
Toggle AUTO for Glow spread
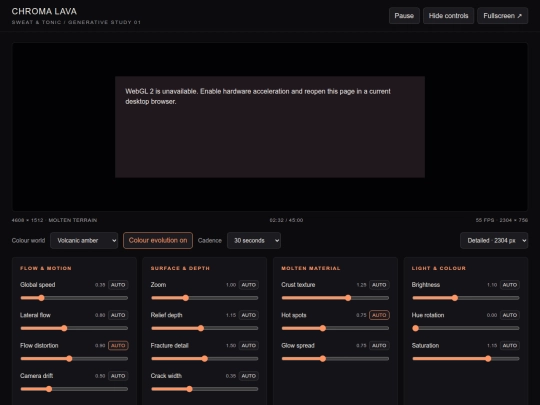point(379,345)
